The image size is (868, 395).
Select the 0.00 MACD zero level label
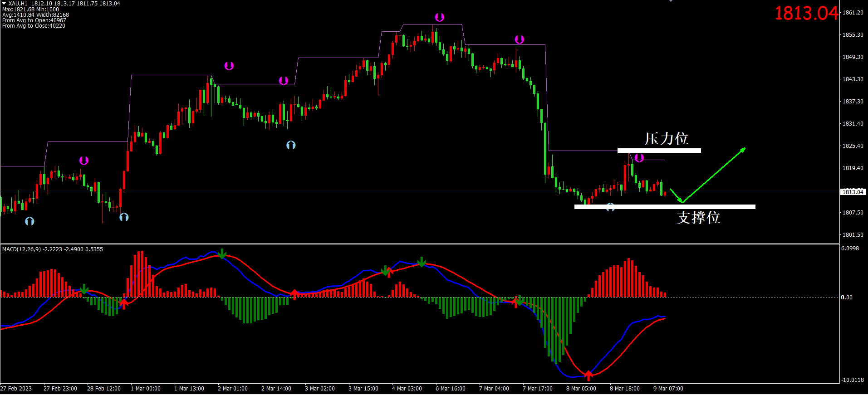[847, 297]
